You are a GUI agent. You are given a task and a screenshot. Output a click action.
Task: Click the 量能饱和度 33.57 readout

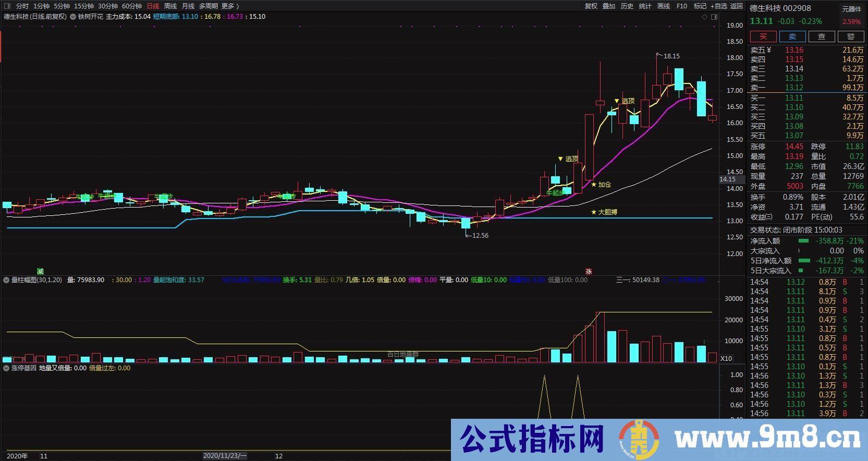pyautogui.click(x=178, y=280)
